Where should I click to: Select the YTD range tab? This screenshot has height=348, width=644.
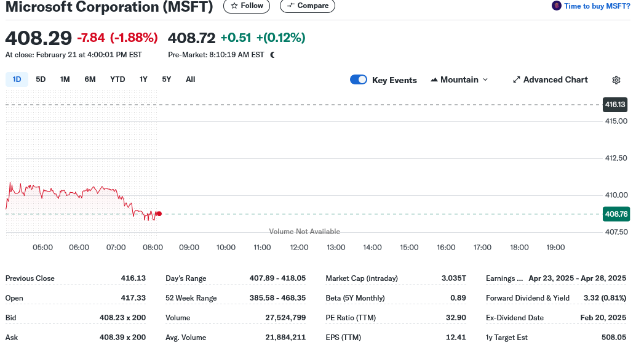click(x=117, y=79)
